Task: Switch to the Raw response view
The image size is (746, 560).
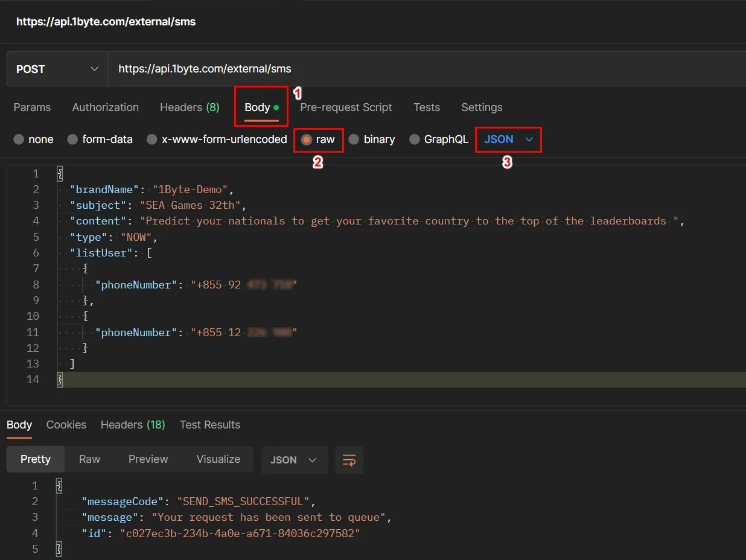Action: (x=89, y=459)
